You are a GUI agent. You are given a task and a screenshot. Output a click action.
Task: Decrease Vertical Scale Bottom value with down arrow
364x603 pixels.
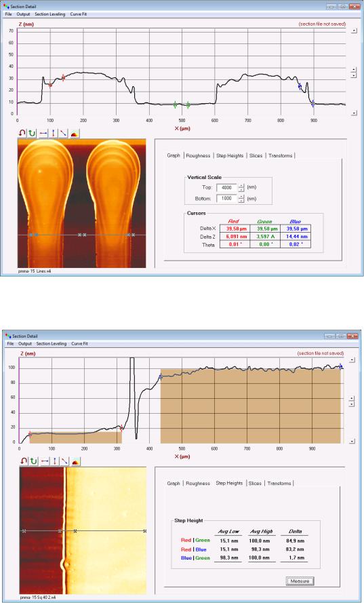[x=241, y=201]
